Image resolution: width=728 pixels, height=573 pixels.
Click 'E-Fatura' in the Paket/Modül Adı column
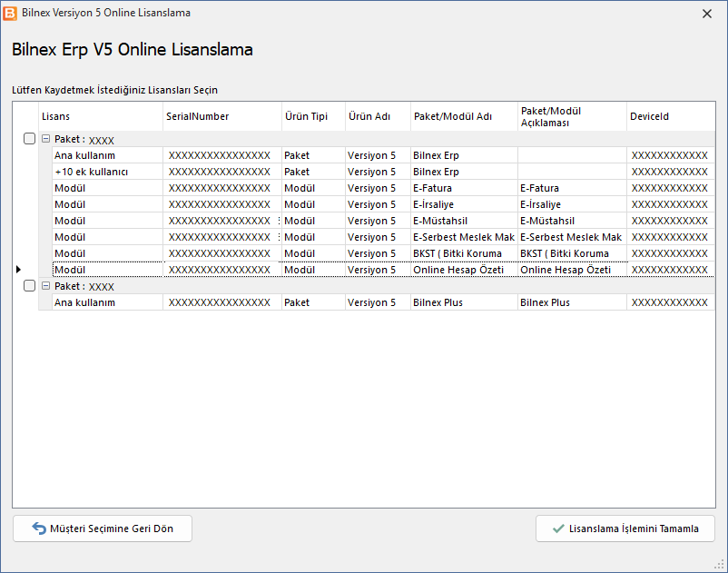(464, 188)
